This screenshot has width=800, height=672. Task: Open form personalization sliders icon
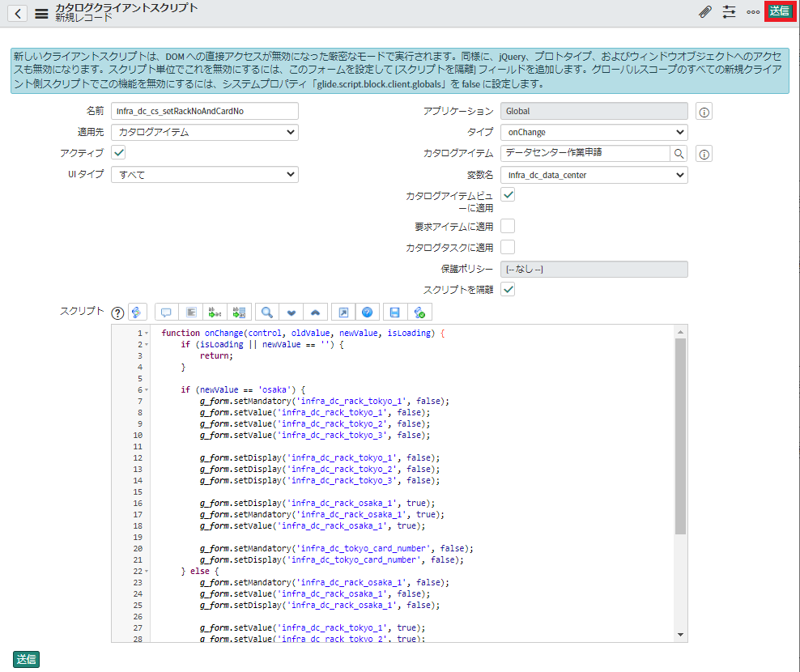[x=729, y=11]
